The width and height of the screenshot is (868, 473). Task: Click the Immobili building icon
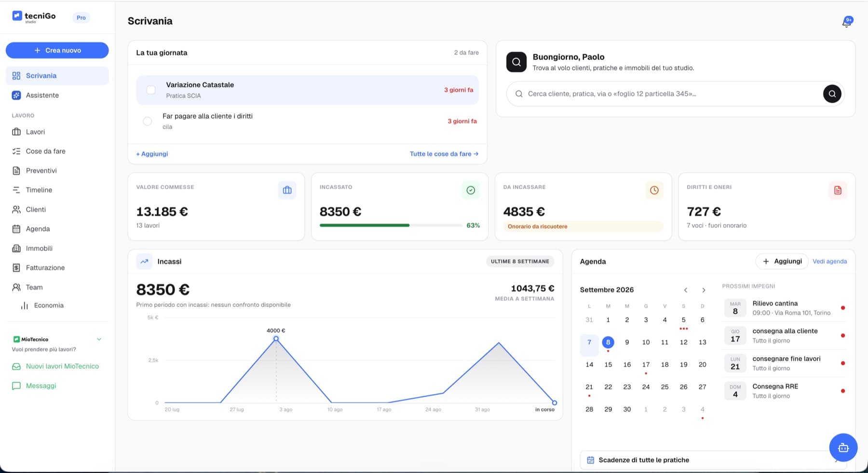16,248
